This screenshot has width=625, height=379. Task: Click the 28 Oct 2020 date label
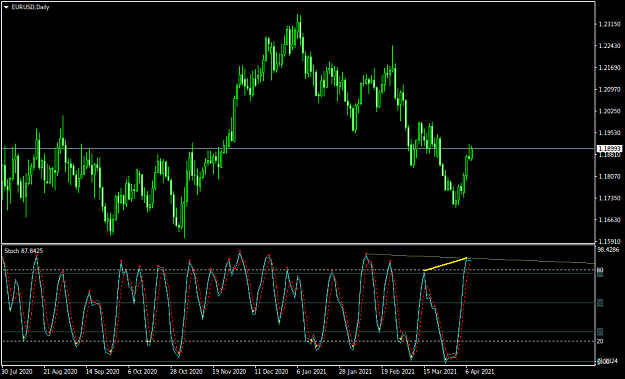[187, 371]
